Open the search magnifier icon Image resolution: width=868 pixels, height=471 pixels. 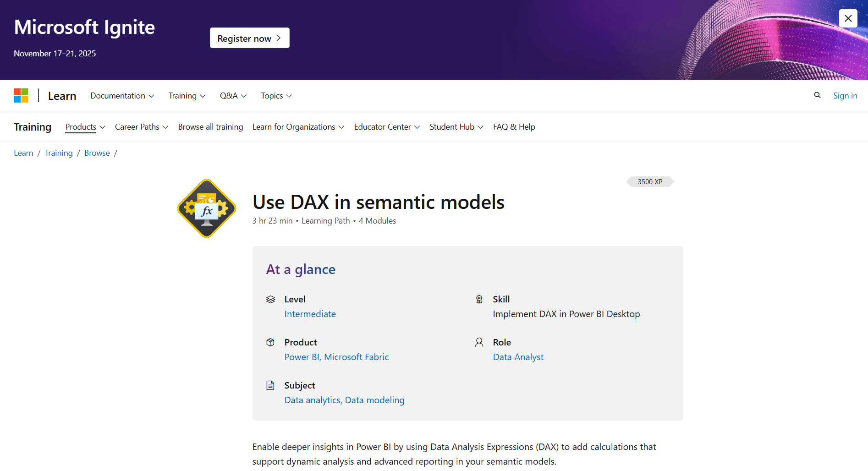(817, 95)
